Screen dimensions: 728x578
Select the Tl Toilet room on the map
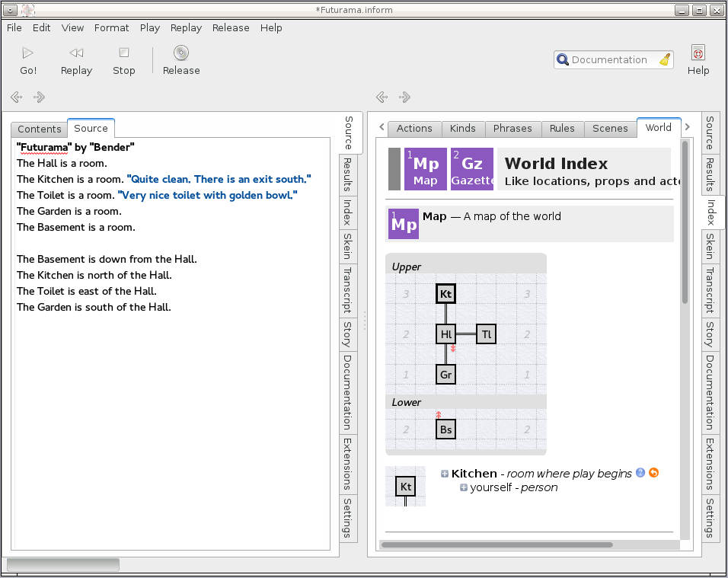point(486,334)
